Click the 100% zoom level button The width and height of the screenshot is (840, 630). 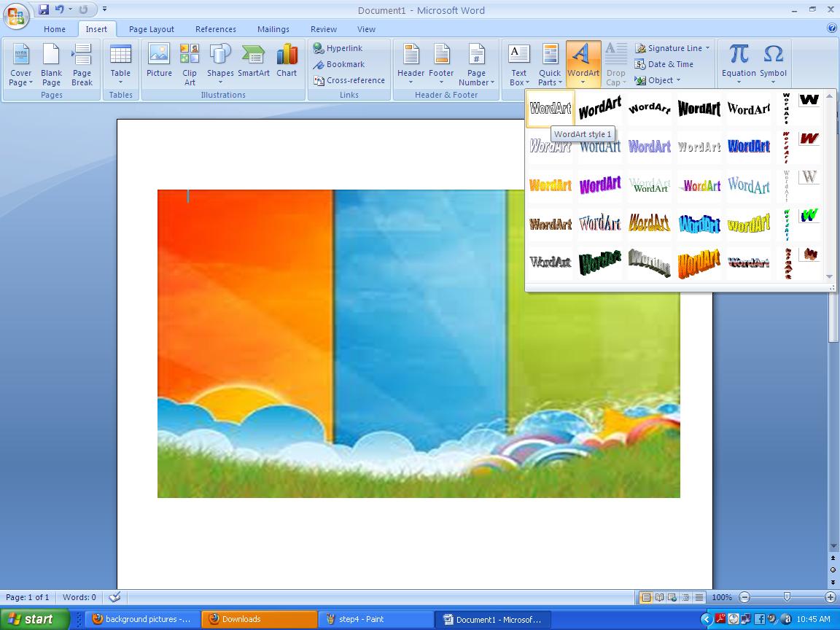(x=722, y=596)
